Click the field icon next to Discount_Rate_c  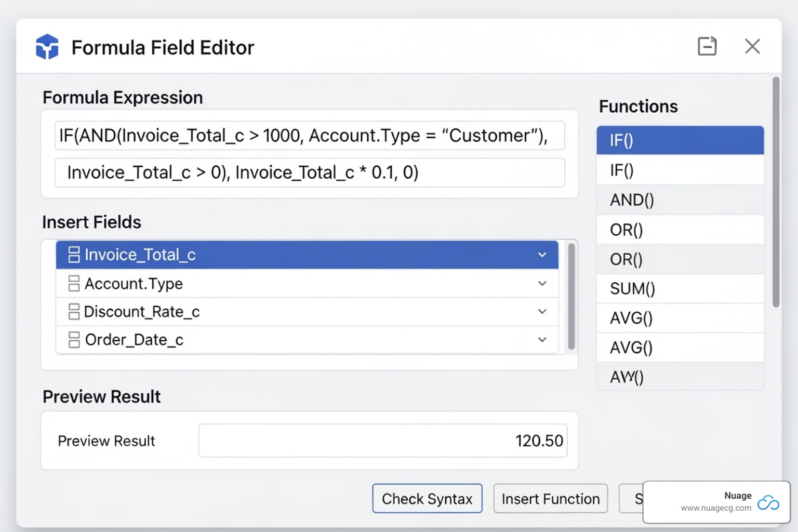74,312
